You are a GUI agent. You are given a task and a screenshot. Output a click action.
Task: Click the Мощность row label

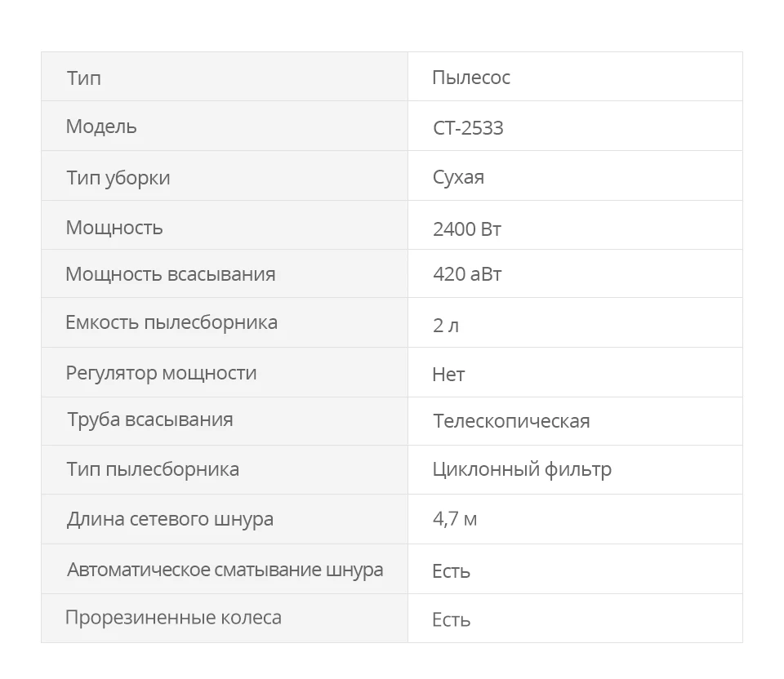click(x=114, y=228)
